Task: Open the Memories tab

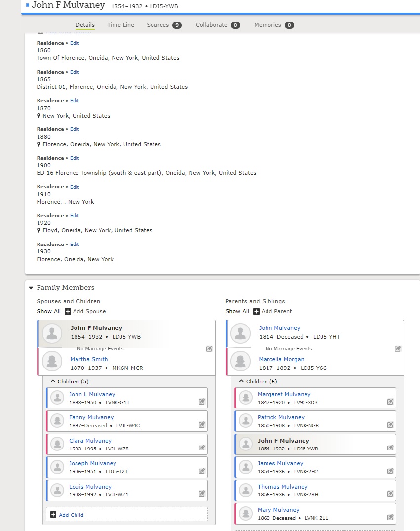Action: coord(274,25)
